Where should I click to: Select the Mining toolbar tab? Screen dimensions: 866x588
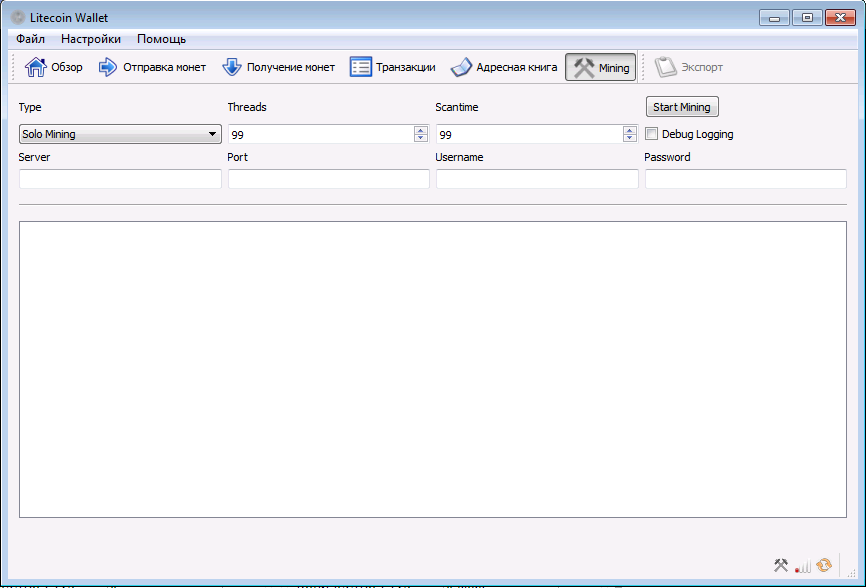600,67
